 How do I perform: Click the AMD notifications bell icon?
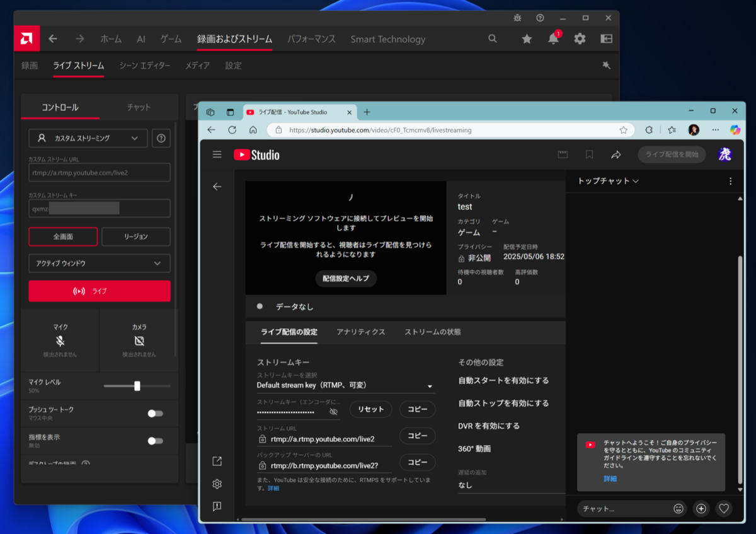tap(553, 39)
